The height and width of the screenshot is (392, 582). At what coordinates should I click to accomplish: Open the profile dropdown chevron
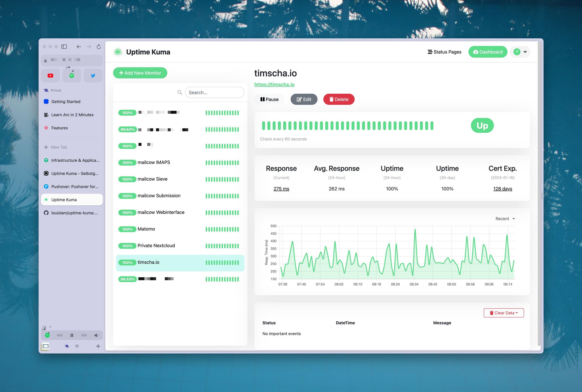(525, 52)
